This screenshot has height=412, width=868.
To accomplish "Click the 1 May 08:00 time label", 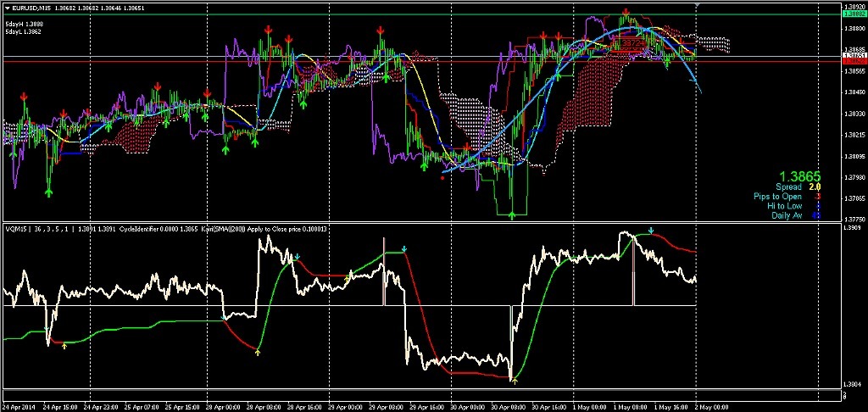I will [x=631, y=405].
